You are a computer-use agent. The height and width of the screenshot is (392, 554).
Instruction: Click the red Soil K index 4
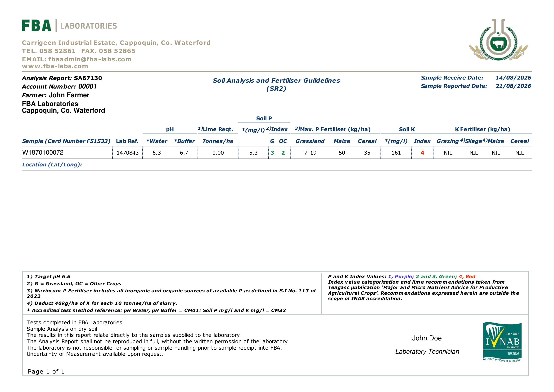[x=422, y=153]
